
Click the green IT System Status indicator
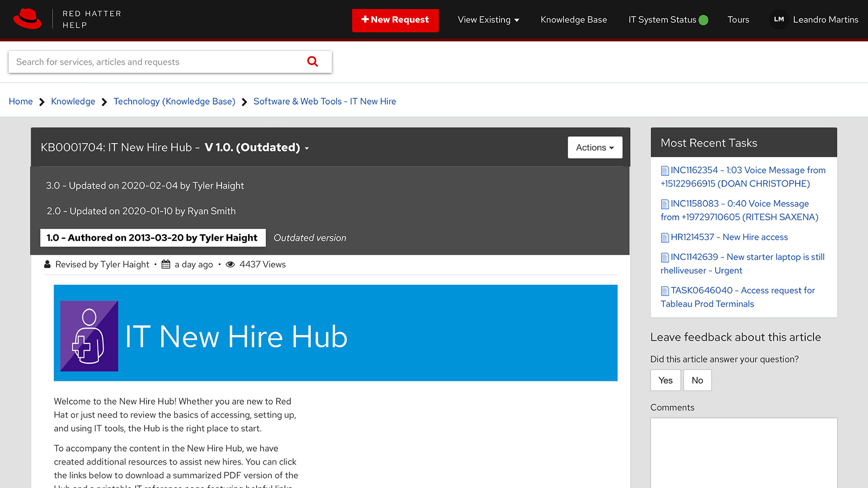[x=703, y=20]
